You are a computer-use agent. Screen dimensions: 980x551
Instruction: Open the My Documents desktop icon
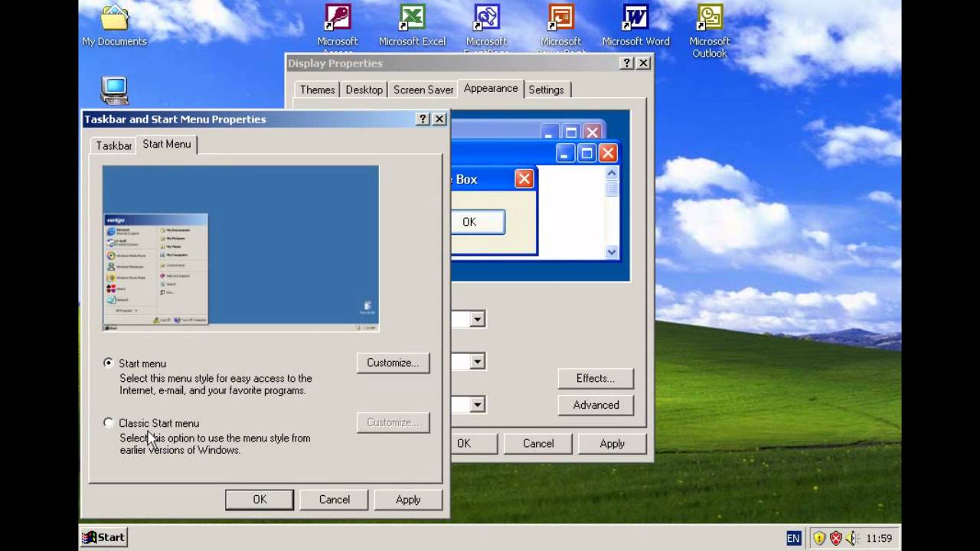click(115, 27)
